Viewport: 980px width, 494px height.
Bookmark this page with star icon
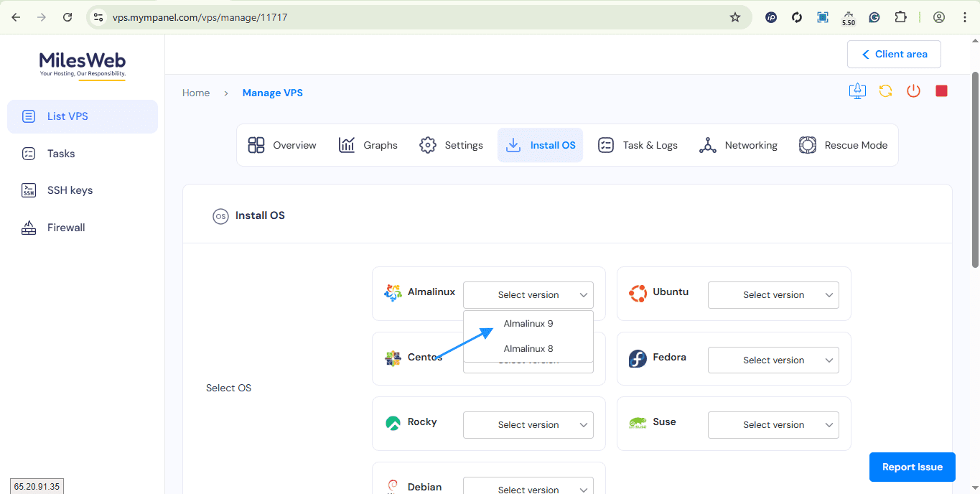(734, 17)
